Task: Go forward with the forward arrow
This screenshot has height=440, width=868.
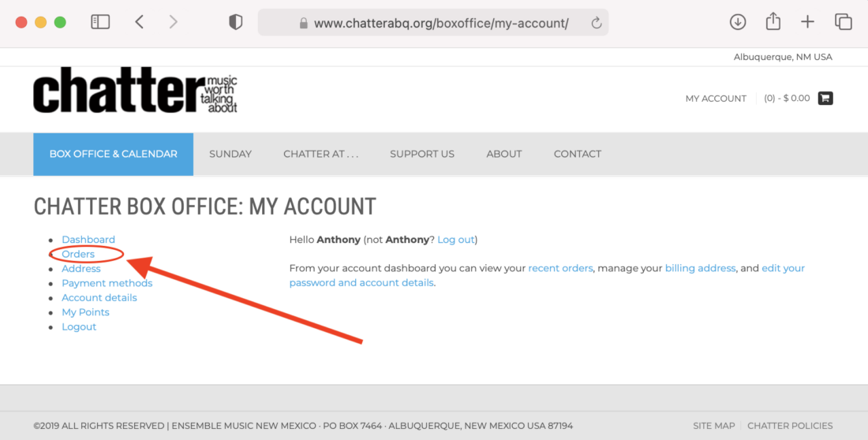Action: click(174, 22)
